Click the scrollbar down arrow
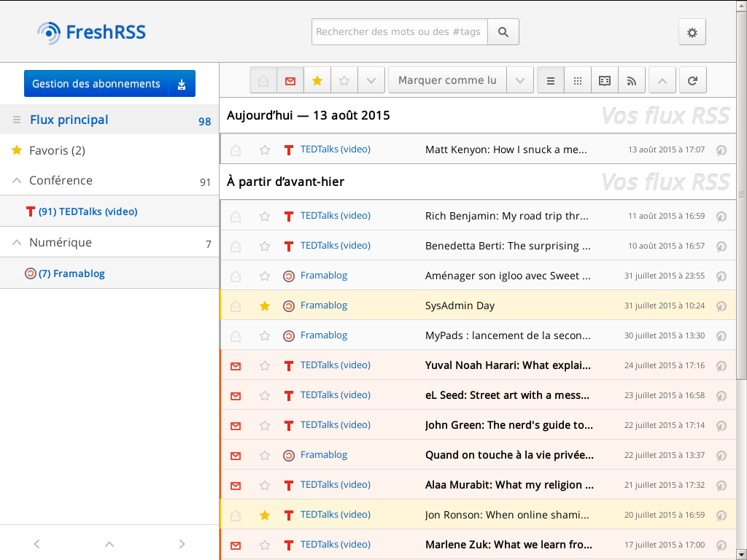Image resolution: width=747 pixels, height=560 pixels. pyautogui.click(x=741, y=555)
